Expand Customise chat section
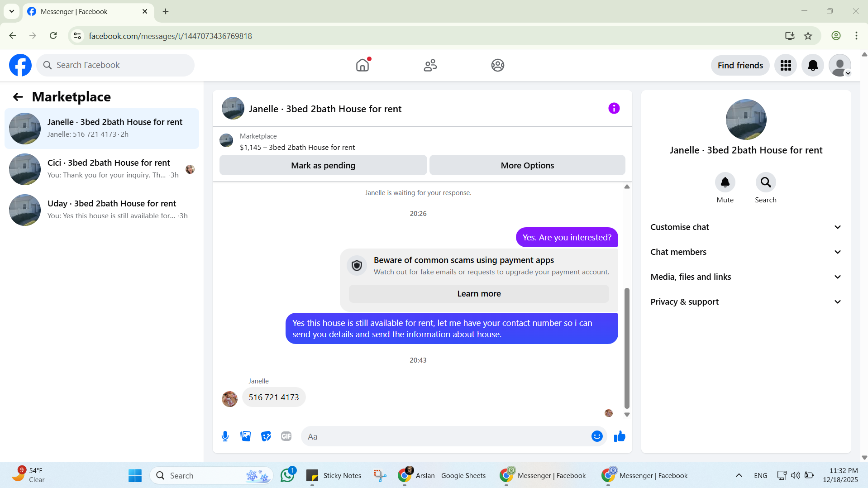 point(746,227)
